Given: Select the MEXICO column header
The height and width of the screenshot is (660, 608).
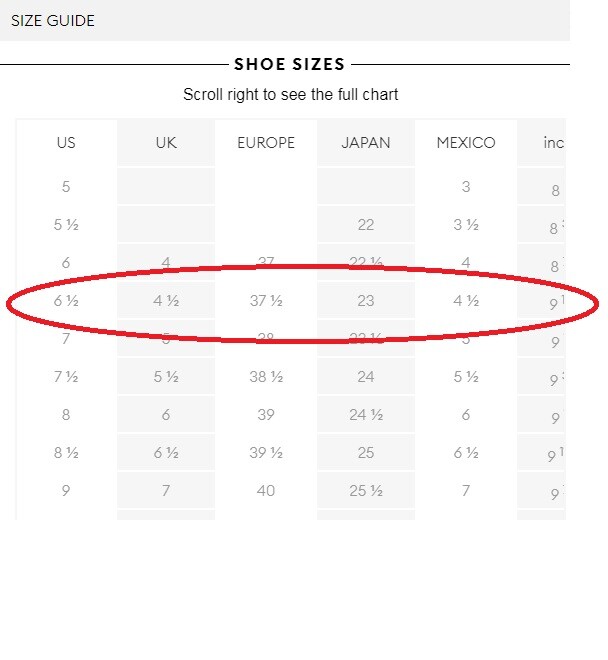Looking at the screenshot, I should coord(466,143).
